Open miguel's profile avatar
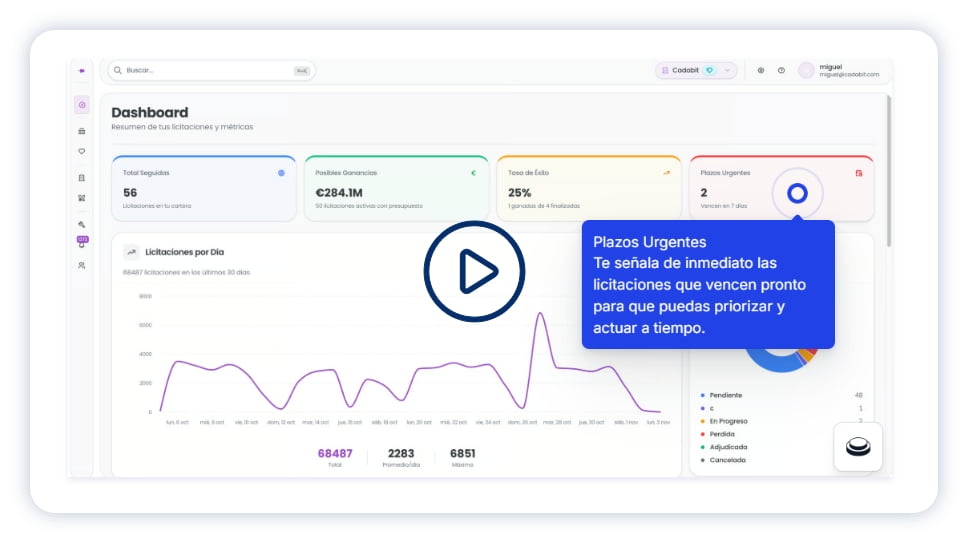Screen dimensions: 968x543 coord(806,70)
